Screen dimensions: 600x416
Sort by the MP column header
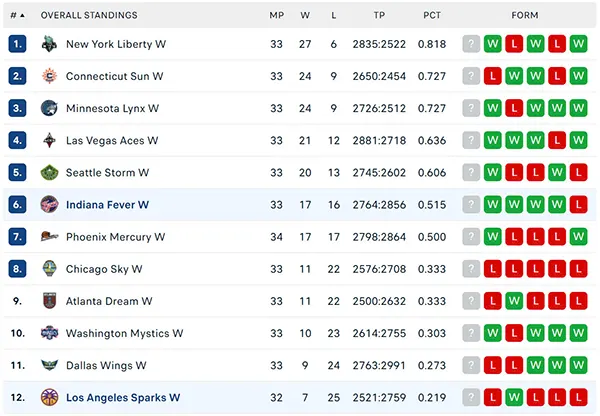[x=276, y=15]
